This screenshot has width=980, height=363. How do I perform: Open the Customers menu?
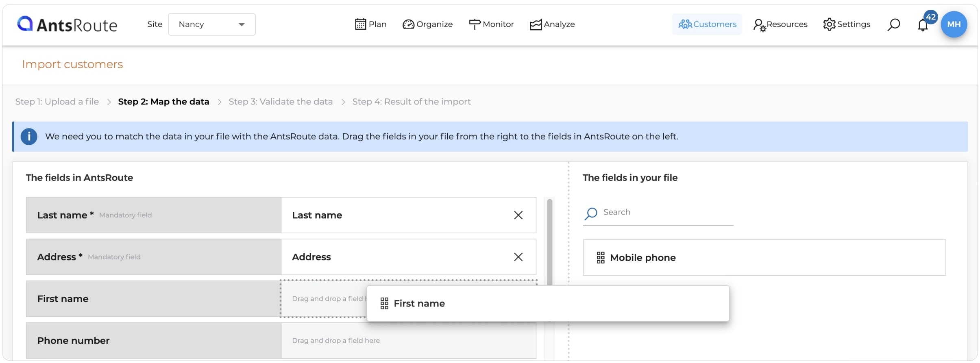coord(707,24)
